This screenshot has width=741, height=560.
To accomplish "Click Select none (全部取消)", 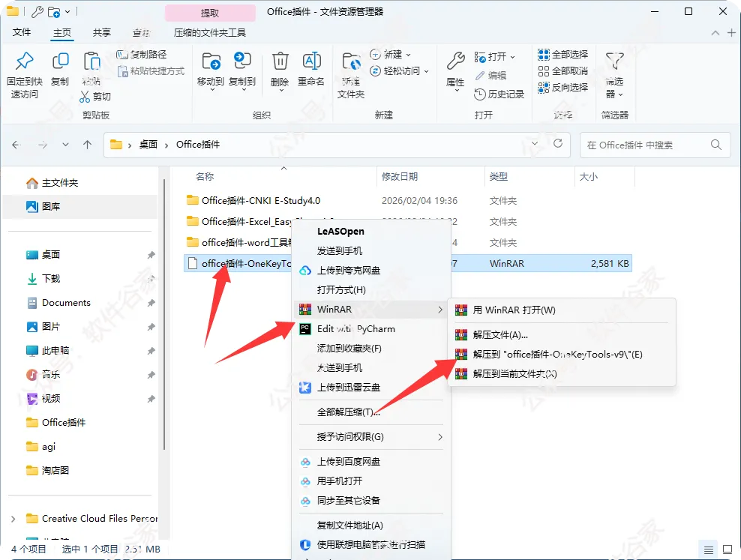I will [x=562, y=70].
